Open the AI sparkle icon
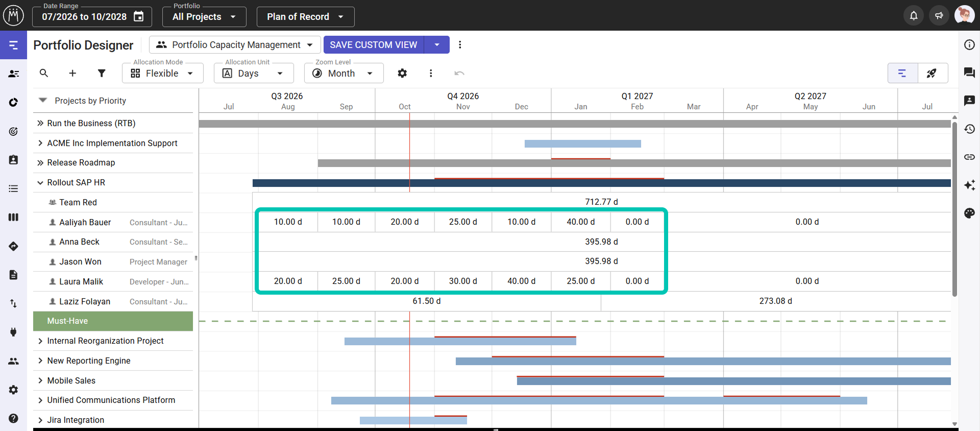 pyautogui.click(x=969, y=185)
